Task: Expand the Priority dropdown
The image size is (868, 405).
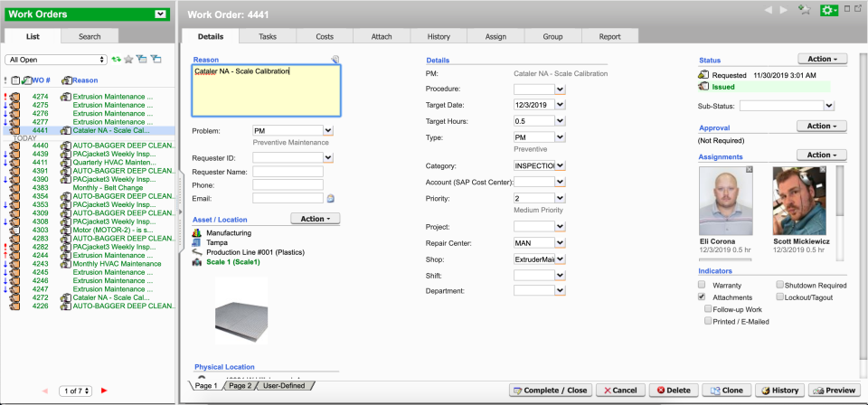Action: (560, 197)
